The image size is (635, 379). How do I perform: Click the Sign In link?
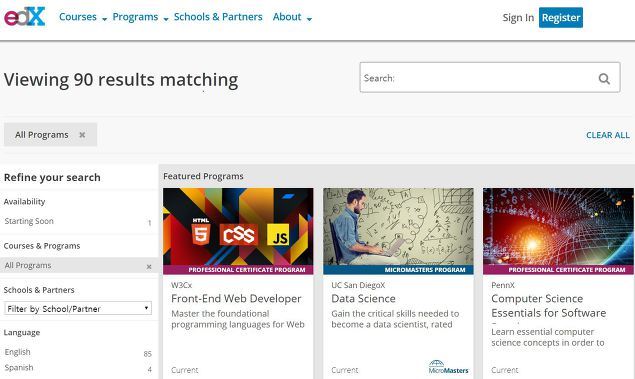(x=518, y=18)
